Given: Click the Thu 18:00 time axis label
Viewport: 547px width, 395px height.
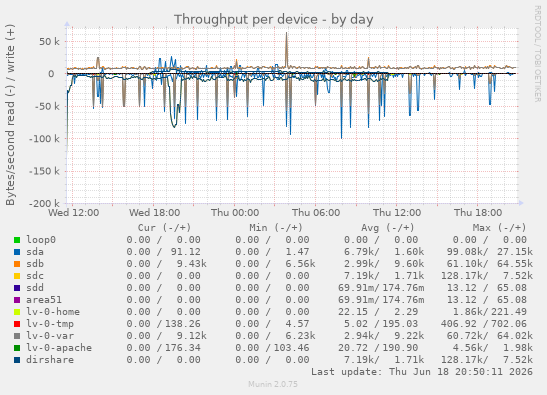Looking at the screenshot, I should pos(478,213).
